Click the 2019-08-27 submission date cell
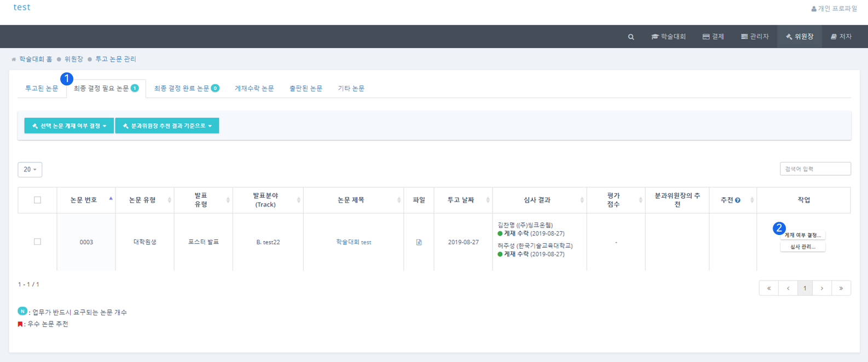 click(x=464, y=242)
